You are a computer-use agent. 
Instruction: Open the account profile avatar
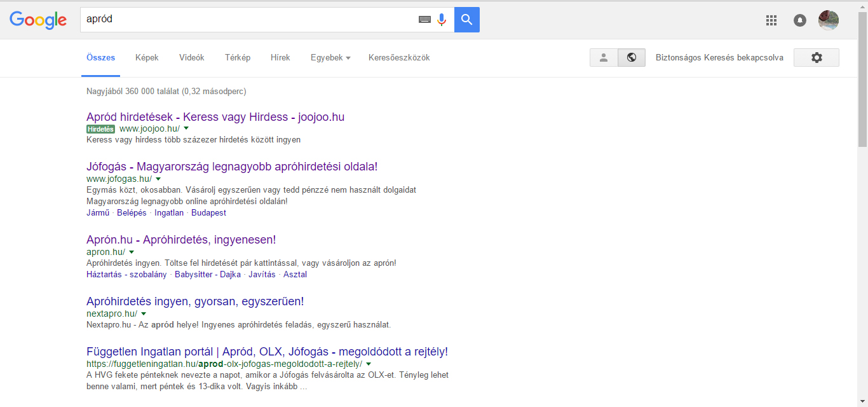(829, 20)
